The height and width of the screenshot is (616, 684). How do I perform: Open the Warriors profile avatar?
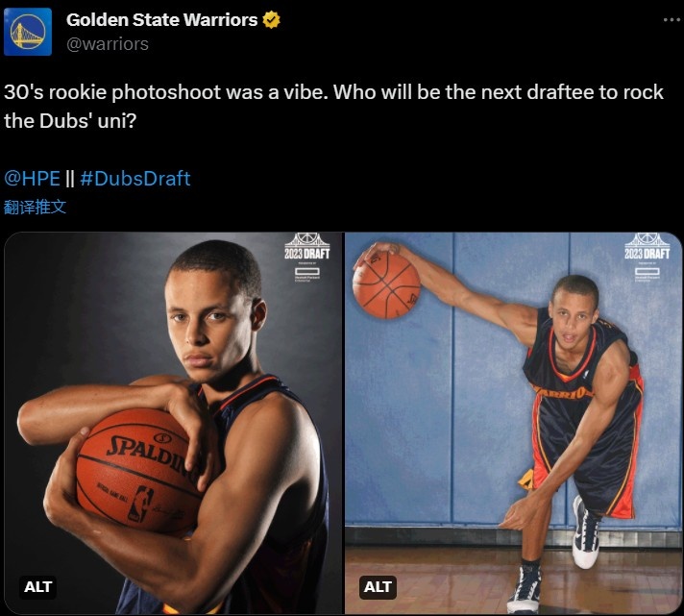31,31
